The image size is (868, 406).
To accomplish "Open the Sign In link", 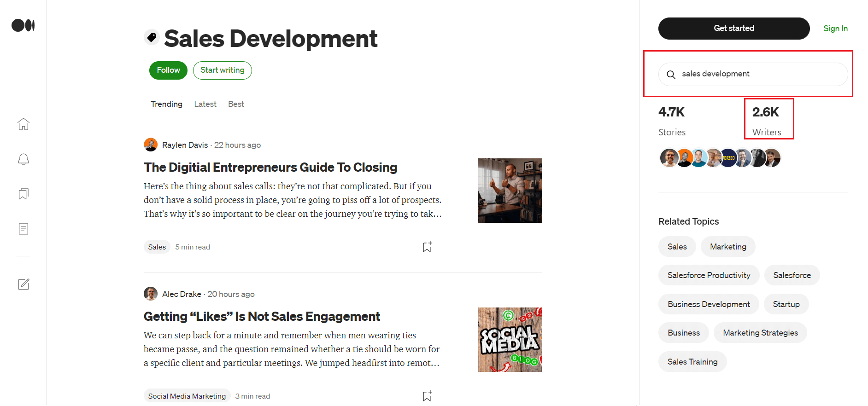I will point(835,29).
